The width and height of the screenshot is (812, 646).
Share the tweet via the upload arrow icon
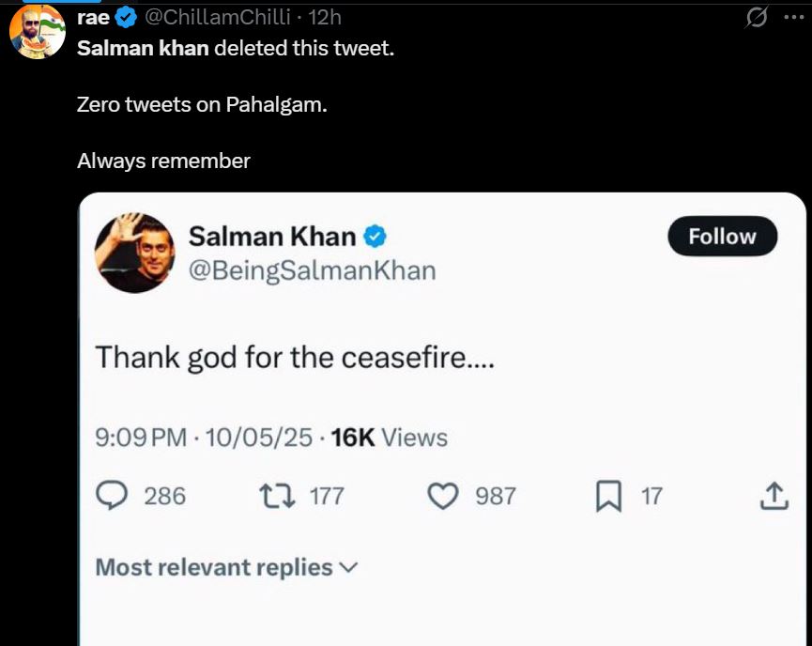(771, 495)
